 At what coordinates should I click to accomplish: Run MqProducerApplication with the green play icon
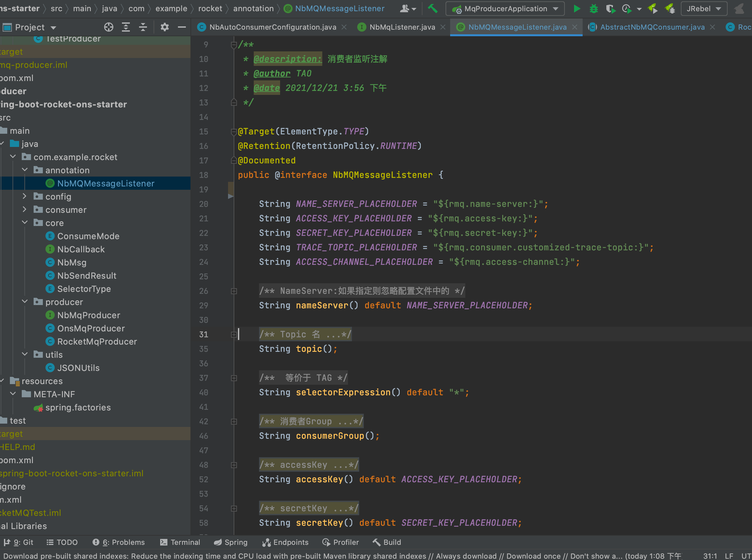(577, 9)
